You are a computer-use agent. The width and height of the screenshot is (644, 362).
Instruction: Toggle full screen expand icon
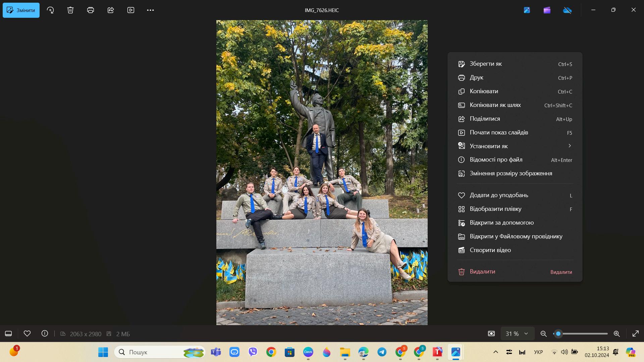point(635,334)
